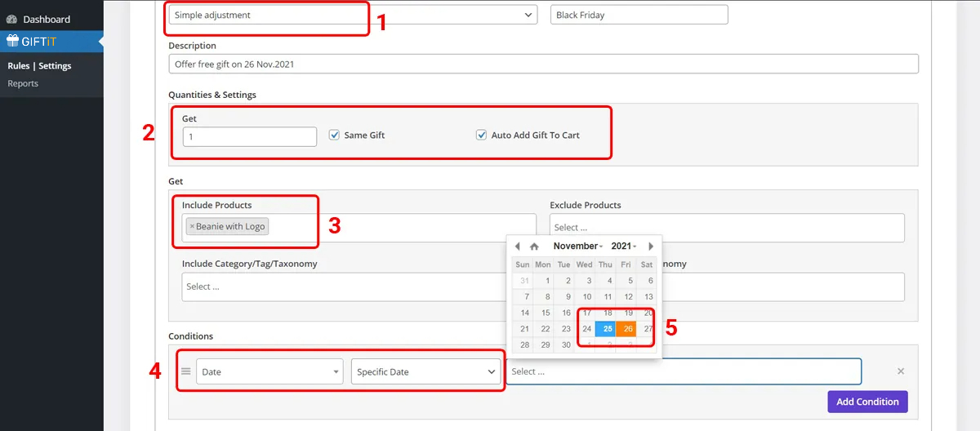Click the Description text field
The image size is (980, 431).
(x=543, y=64)
